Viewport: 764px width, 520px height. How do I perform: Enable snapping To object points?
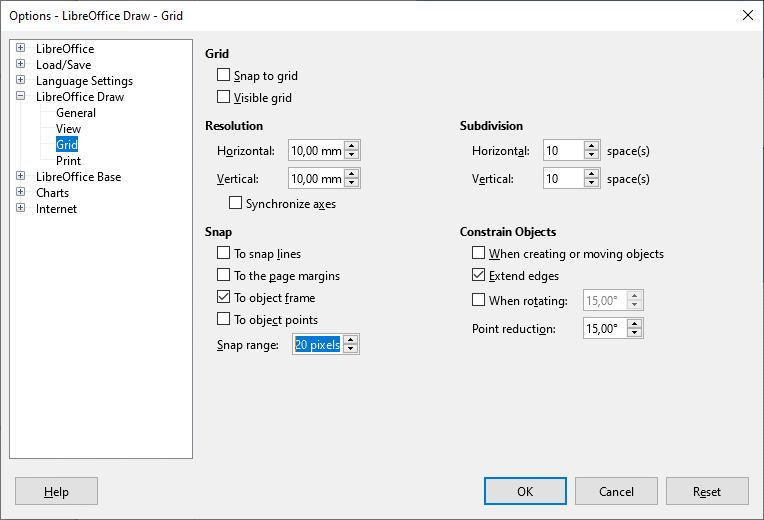(x=223, y=319)
